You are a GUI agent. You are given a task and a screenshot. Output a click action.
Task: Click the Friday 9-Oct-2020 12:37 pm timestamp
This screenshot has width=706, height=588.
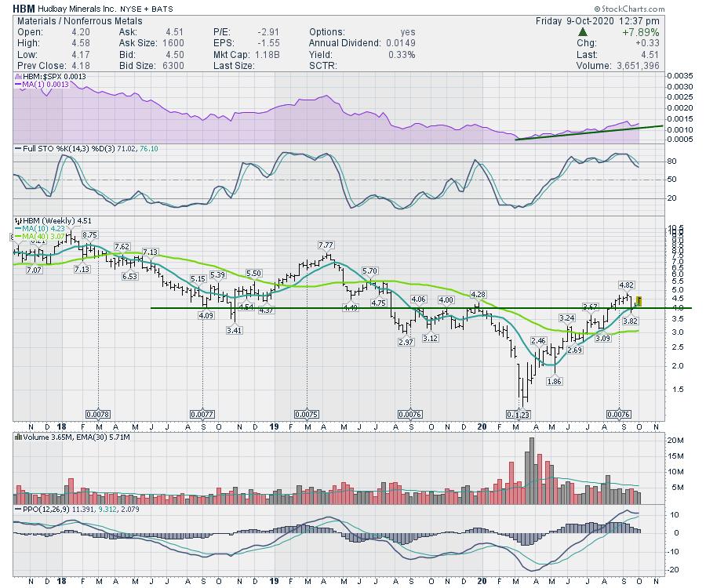coord(598,21)
